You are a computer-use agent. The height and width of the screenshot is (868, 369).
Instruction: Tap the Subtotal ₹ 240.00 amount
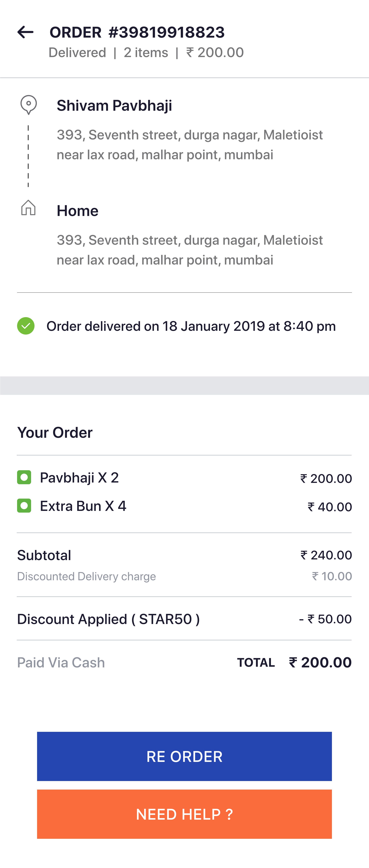(x=326, y=555)
